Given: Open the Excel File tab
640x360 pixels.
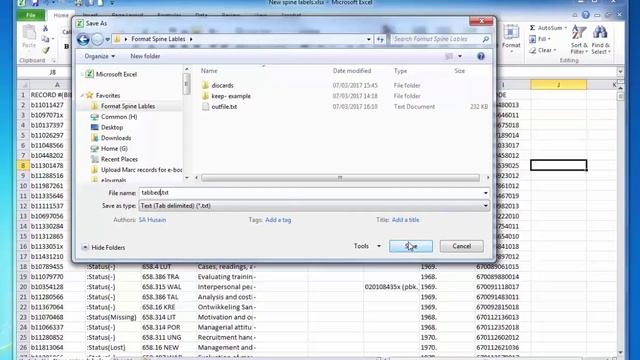Looking at the screenshot, I should 31,15.
